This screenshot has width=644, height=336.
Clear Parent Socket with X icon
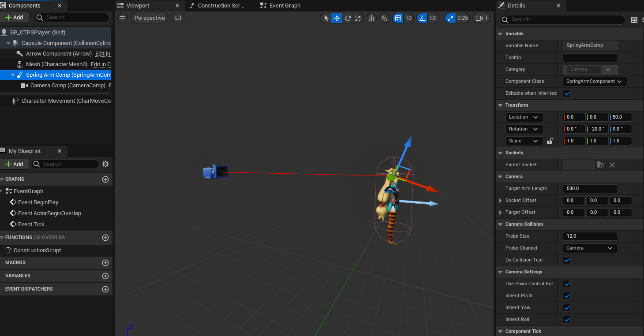point(612,165)
